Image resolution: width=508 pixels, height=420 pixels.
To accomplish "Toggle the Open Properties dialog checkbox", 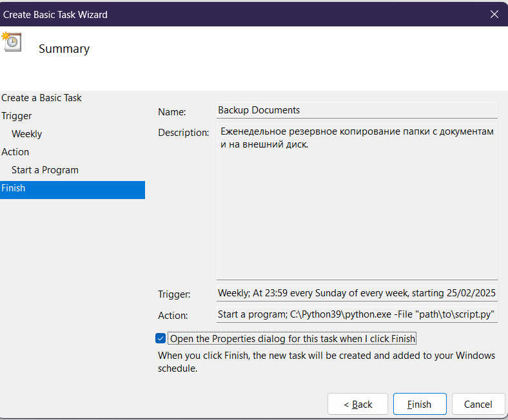I will click(161, 339).
